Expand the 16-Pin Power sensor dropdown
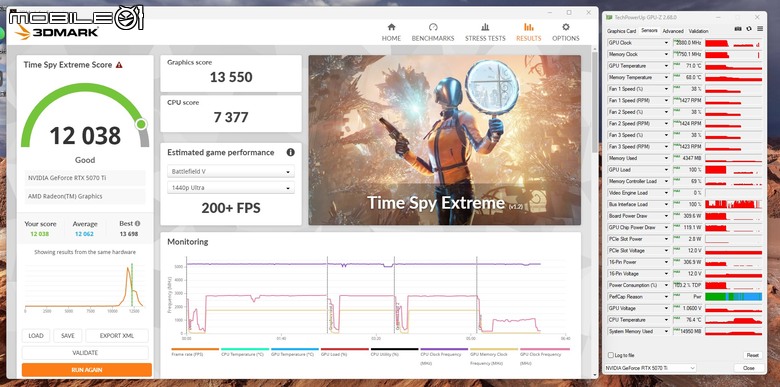 [x=667, y=262]
